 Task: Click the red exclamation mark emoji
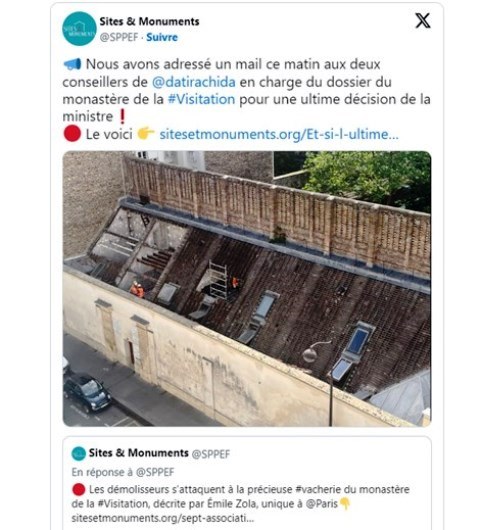pyautogui.click(x=122, y=117)
